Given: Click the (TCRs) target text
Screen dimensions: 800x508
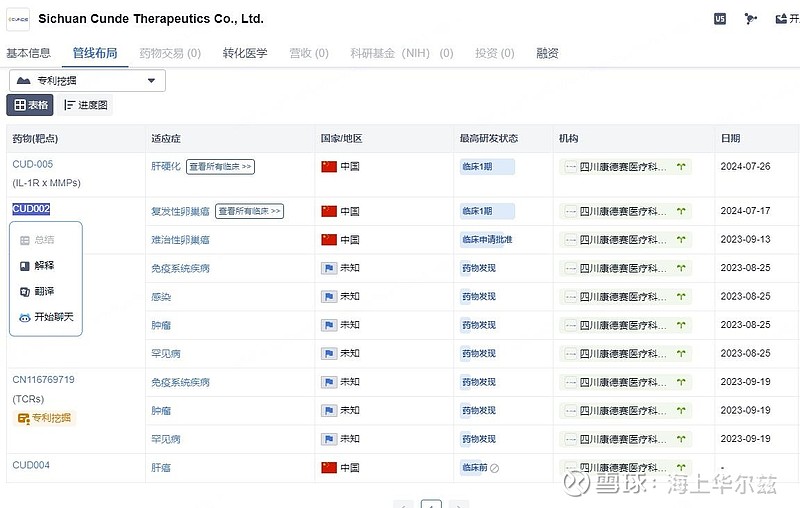Looking at the screenshot, I should coord(28,399).
